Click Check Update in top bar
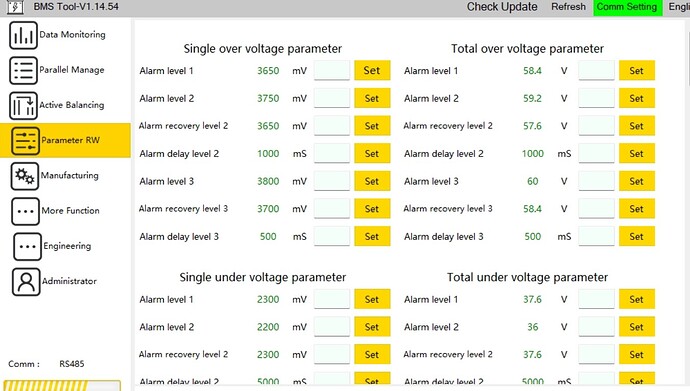This screenshot has width=690, height=391. pos(502,7)
